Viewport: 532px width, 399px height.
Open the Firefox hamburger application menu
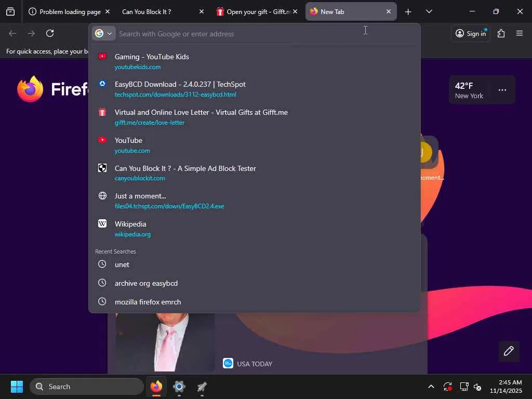coord(520,33)
